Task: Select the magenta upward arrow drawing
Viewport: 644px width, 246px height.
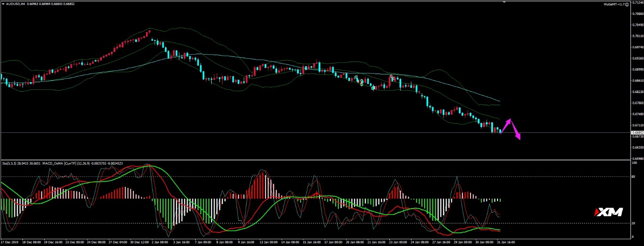Action: (x=506, y=126)
